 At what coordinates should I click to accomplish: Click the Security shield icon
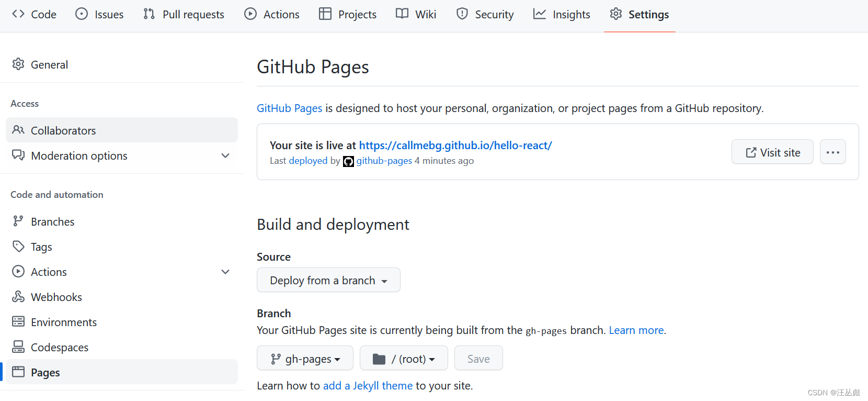[462, 14]
